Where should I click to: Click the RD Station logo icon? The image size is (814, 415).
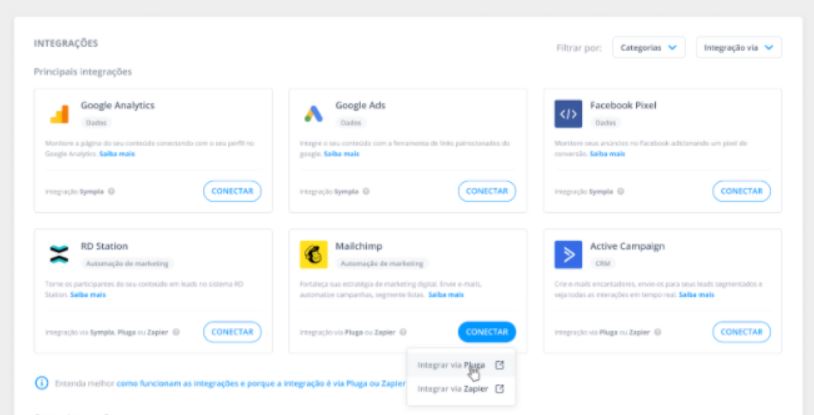point(59,255)
